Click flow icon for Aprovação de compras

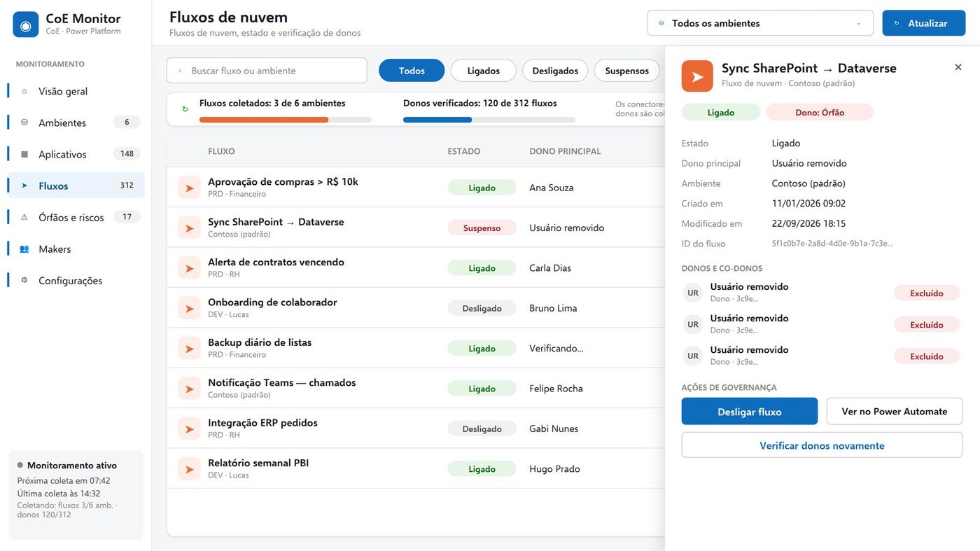(189, 188)
